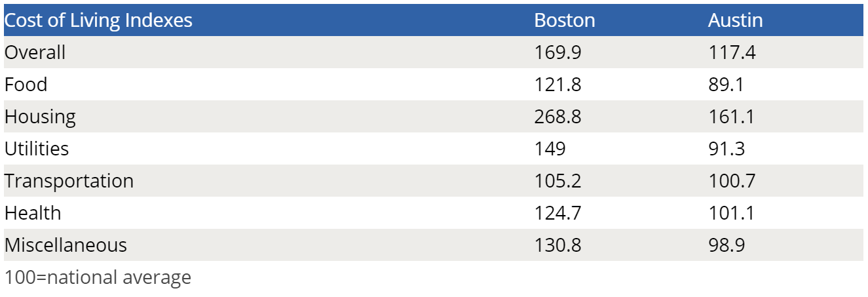
Task: Select the Transportation row label
Action: (x=69, y=181)
